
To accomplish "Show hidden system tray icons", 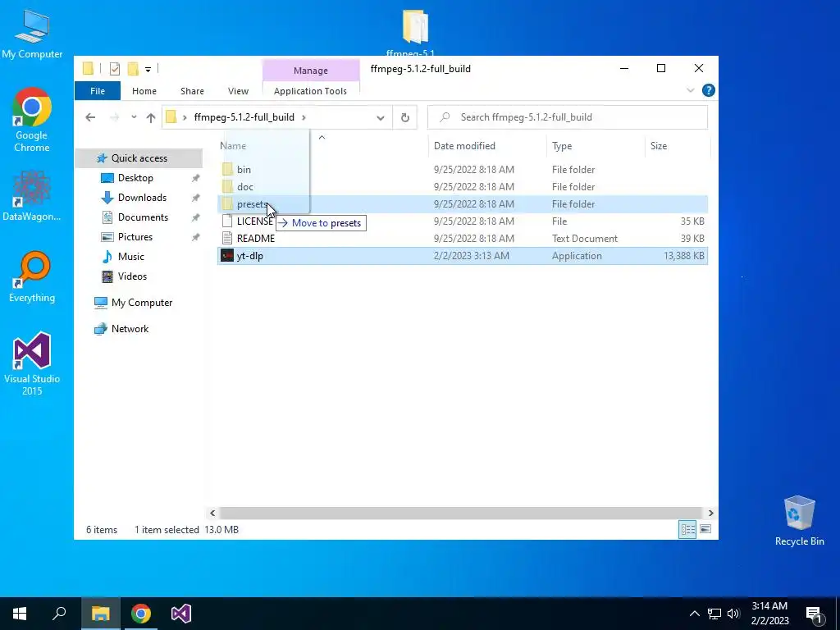I will click(x=694, y=614).
